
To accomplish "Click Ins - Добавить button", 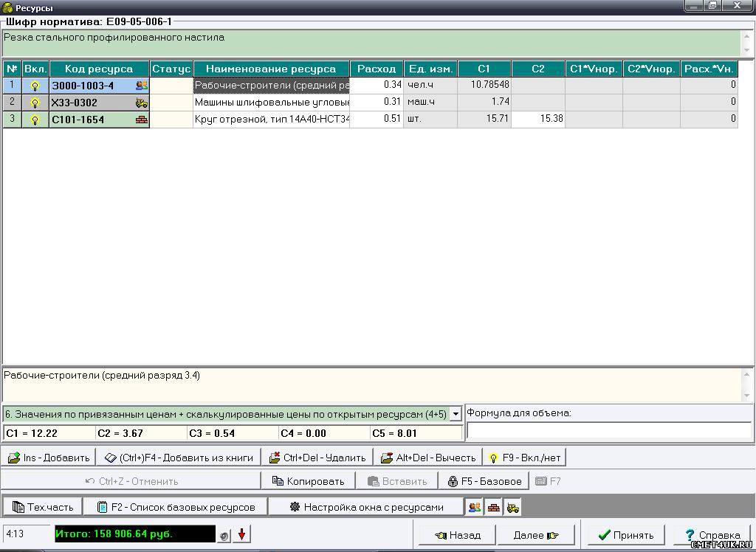I will 49,458.
